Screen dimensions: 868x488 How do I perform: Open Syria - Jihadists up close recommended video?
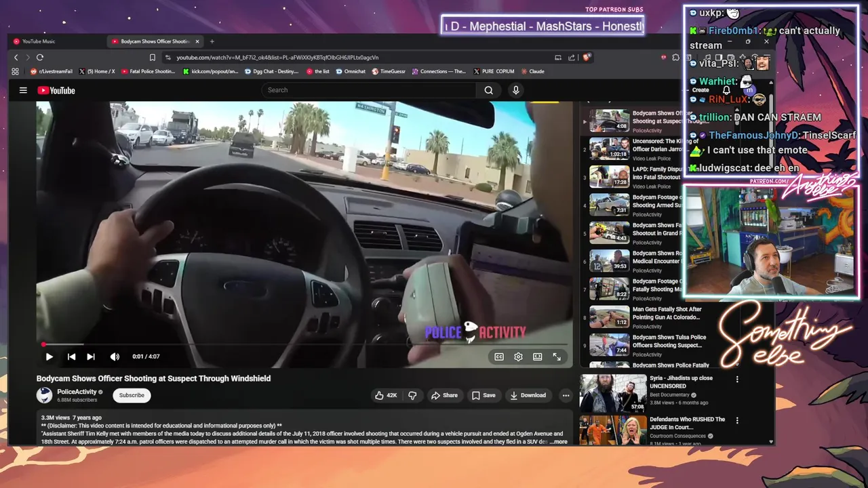[x=614, y=393]
